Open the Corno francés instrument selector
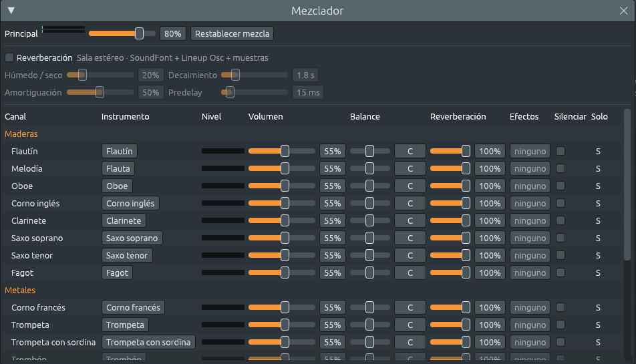636x364 pixels. [x=133, y=308]
